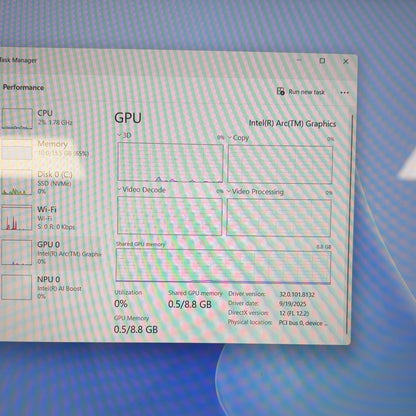Click the 8.8 GB graph maximum label
The image size is (416, 416).
(x=323, y=247)
